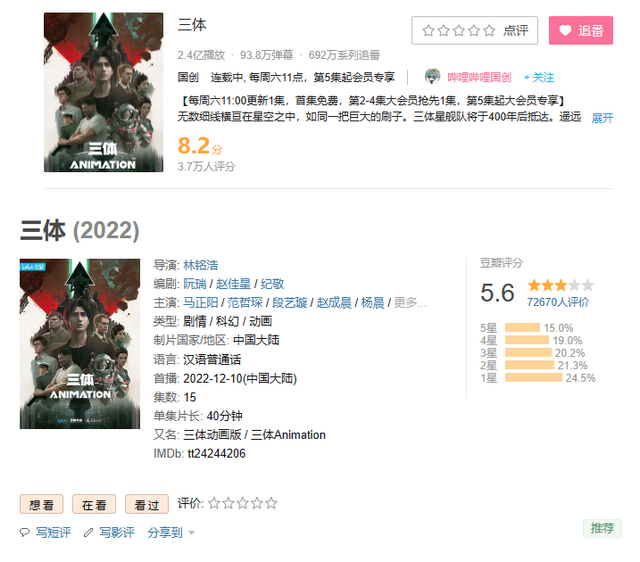Mark the show as 想看
Screen dimensions: 640x562
41,504
